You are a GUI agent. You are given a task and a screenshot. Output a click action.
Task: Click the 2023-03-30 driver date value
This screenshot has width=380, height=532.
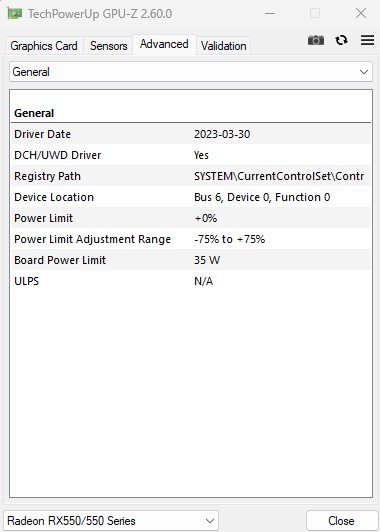[x=222, y=134]
